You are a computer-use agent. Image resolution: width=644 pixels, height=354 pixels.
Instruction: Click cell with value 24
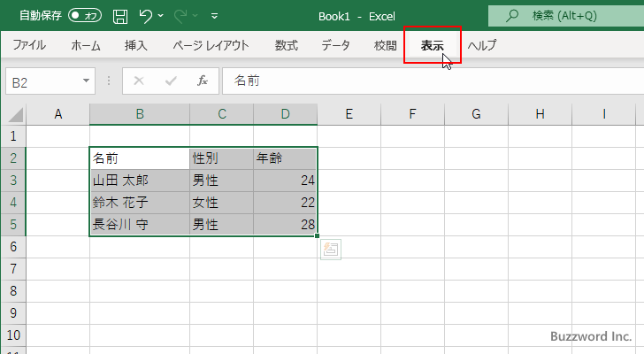[285, 181]
